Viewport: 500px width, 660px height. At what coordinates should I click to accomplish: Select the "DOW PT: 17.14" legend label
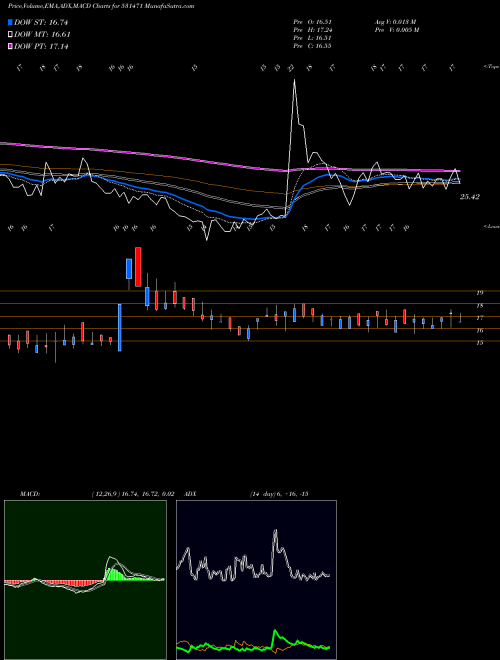pyautogui.click(x=41, y=46)
